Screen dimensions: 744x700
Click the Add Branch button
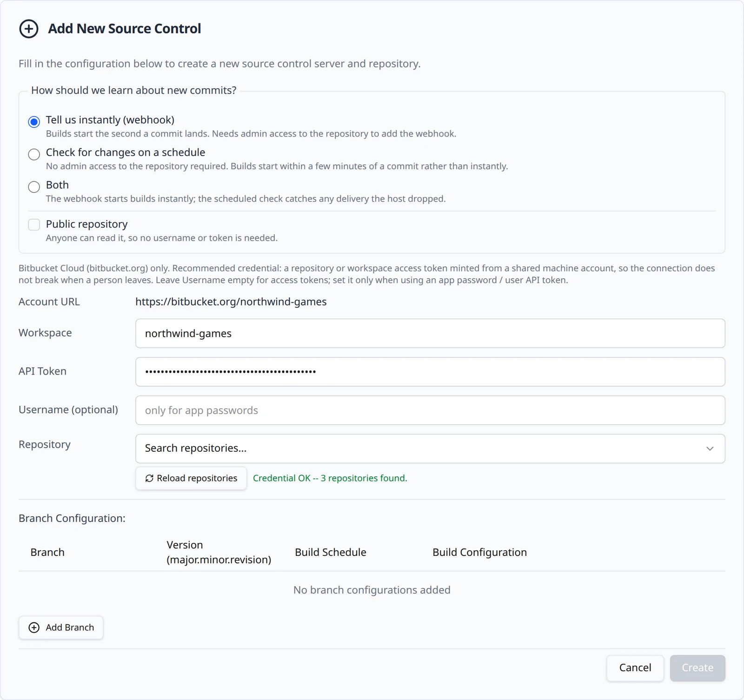[61, 627]
